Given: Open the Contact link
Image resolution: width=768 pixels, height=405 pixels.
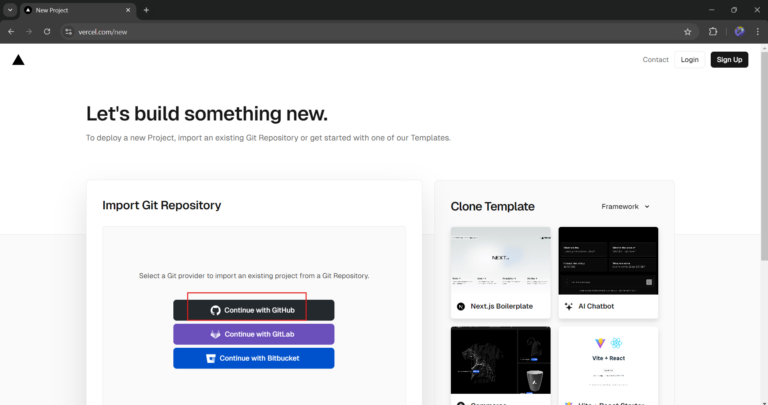Looking at the screenshot, I should click(x=655, y=60).
